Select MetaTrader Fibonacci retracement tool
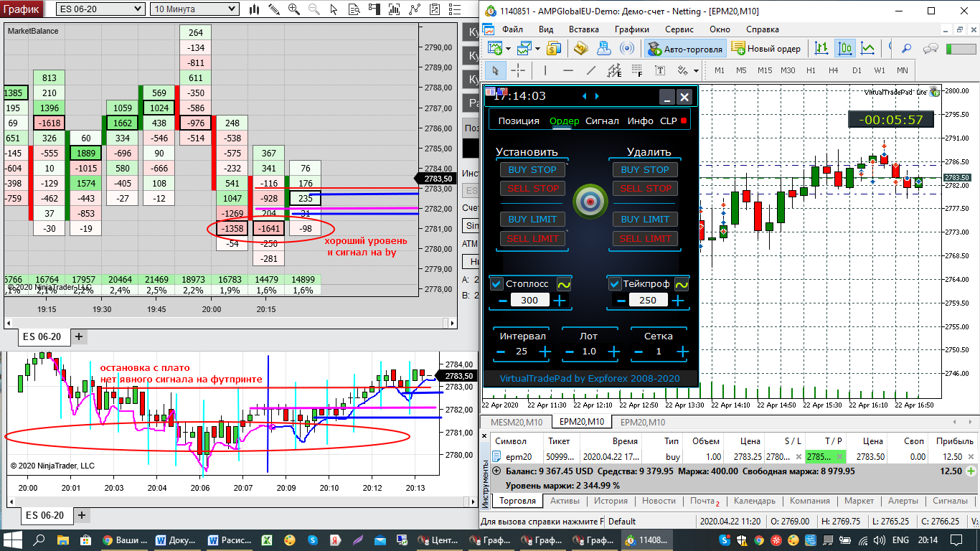The width and height of the screenshot is (980, 551). [x=637, y=70]
